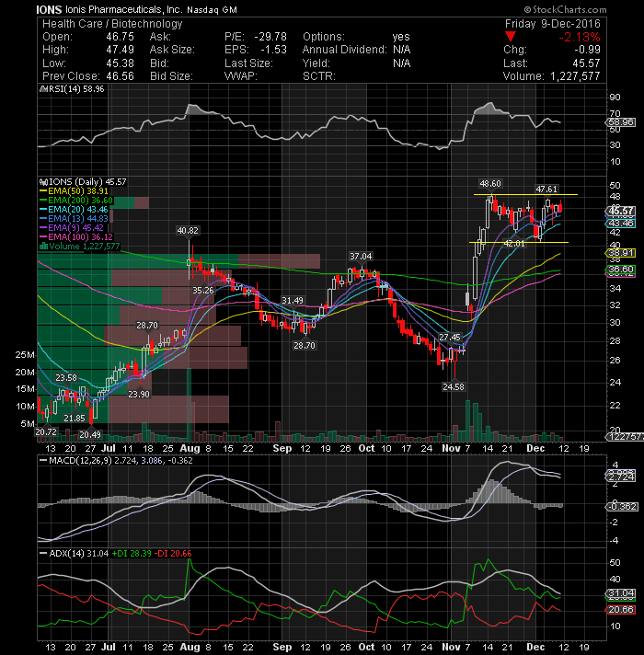Click the -0.362 MACD histogram axis tag
644x655 pixels.
[x=622, y=507]
